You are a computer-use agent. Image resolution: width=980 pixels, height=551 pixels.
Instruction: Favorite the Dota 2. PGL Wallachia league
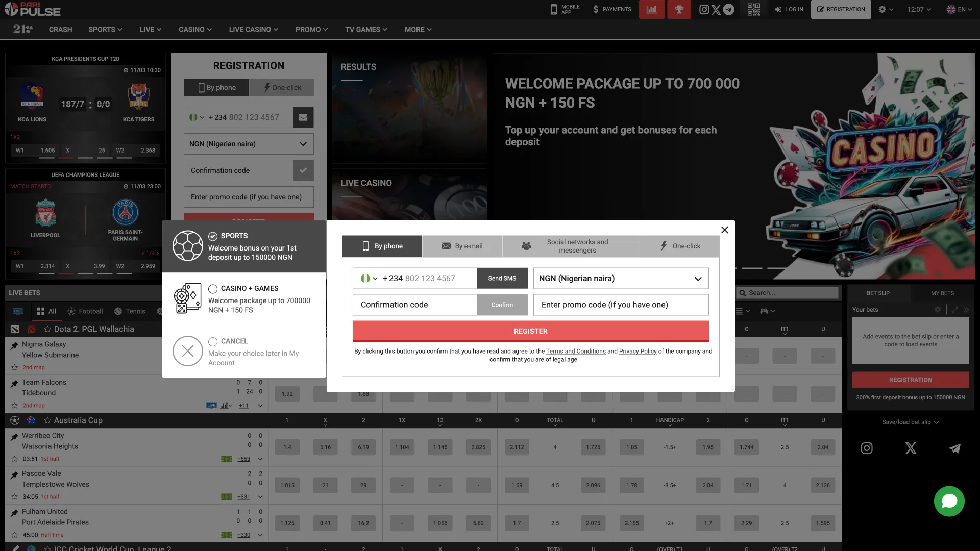point(47,329)
